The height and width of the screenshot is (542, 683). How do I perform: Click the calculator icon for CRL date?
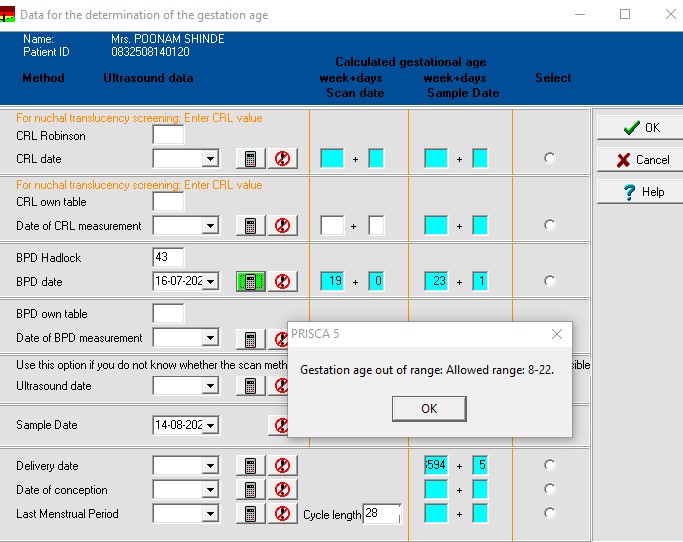tap(251, 158)
